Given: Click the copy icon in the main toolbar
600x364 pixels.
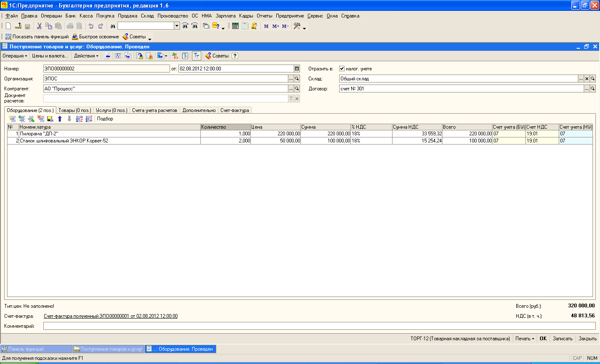Looking at the screenshot, I should coord(49,26).
